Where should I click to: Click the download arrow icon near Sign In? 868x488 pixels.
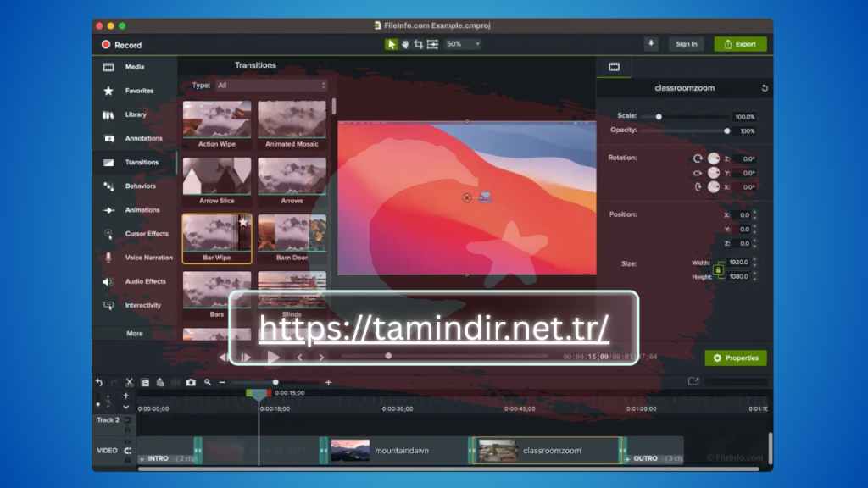651,44
